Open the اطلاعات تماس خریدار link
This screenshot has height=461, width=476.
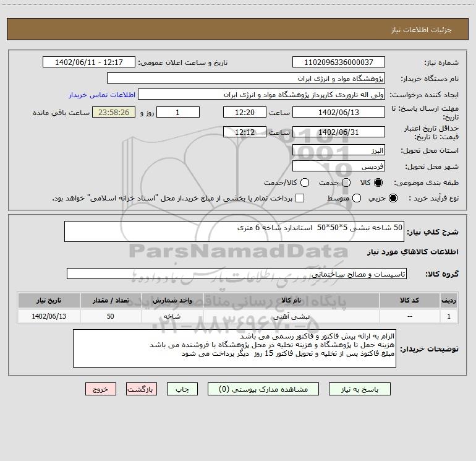(102, 95)
